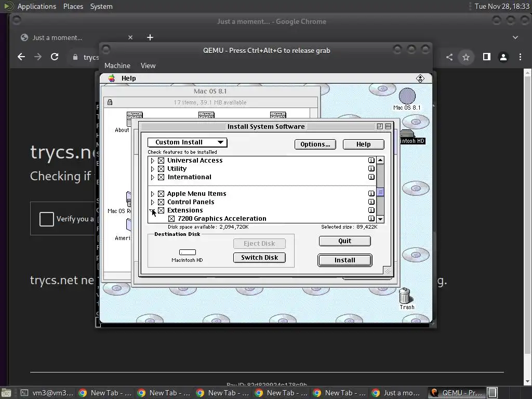Click the collapse box of Install System Software window
Image resolution: width=532 pixels, height=399 pixels.
click(388, 127)
